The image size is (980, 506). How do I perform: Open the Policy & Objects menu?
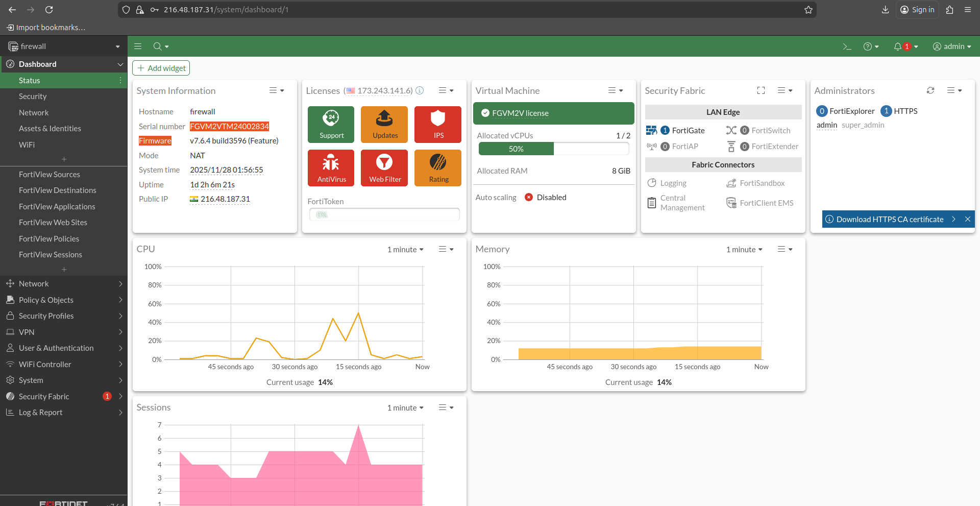point(46,300)
